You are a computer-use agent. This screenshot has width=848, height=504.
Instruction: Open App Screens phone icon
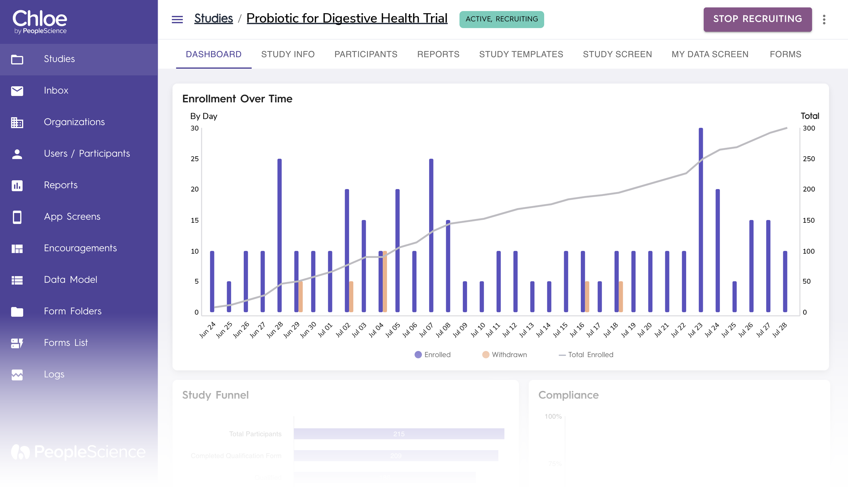[x=17, y=217]
